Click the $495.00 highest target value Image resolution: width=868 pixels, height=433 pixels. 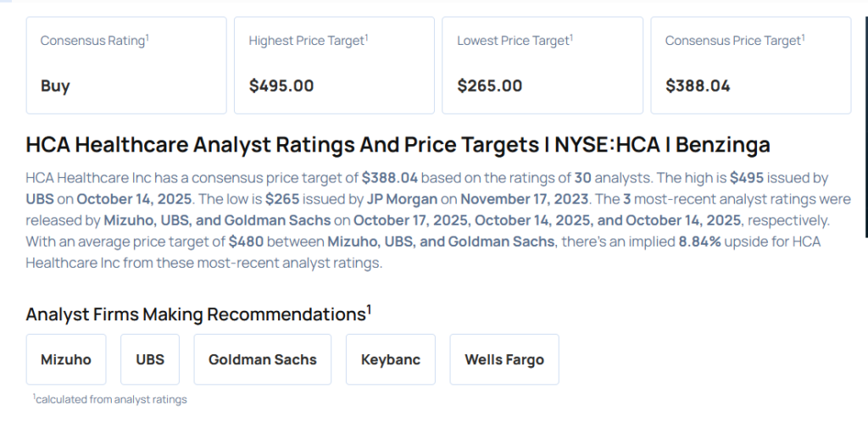coord(281,86)
